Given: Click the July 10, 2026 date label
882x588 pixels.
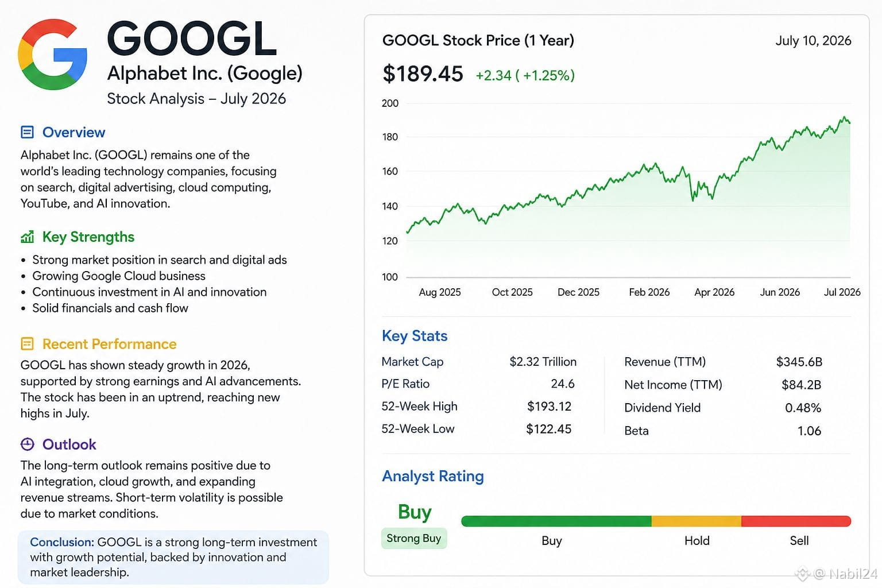Looking at the screenshot, I should [x=813, y=41].
